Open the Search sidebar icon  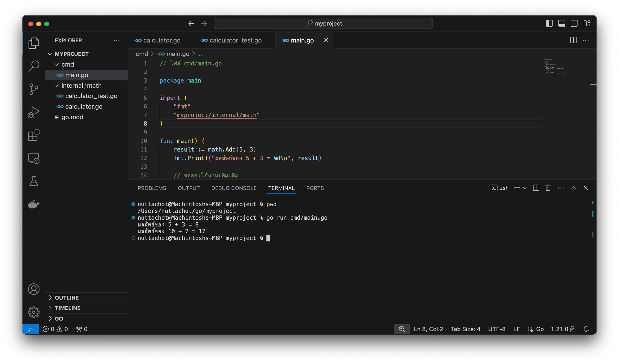[34, 66]
